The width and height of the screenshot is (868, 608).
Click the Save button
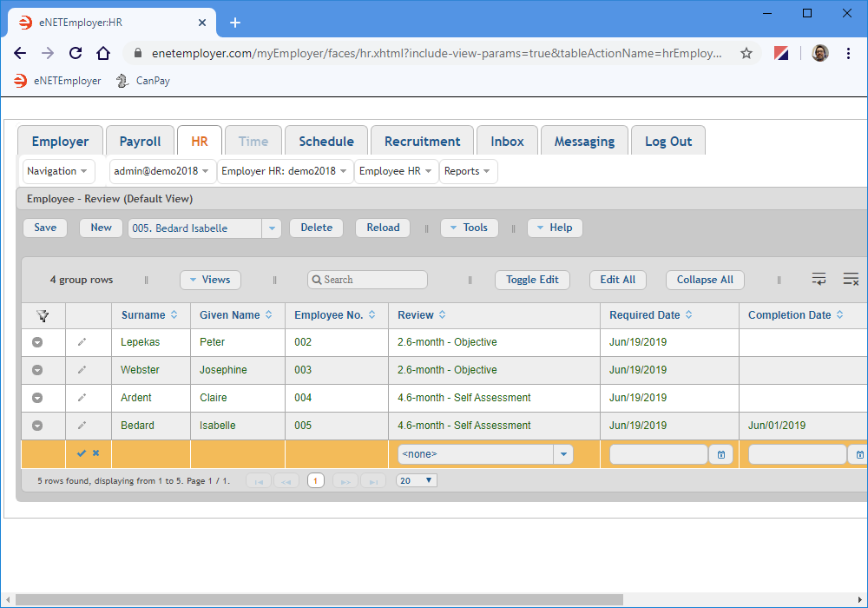coord(45,228)
